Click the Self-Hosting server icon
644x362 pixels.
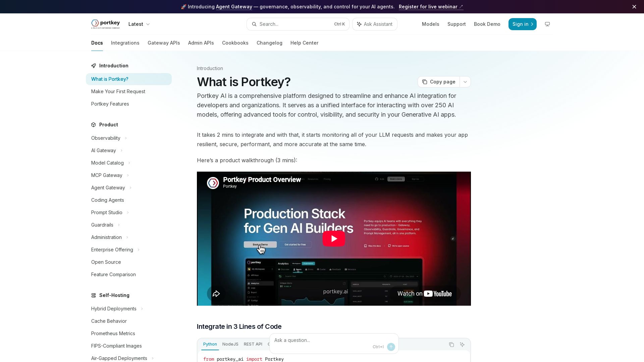pyautogui.click(x=94, y=295)
